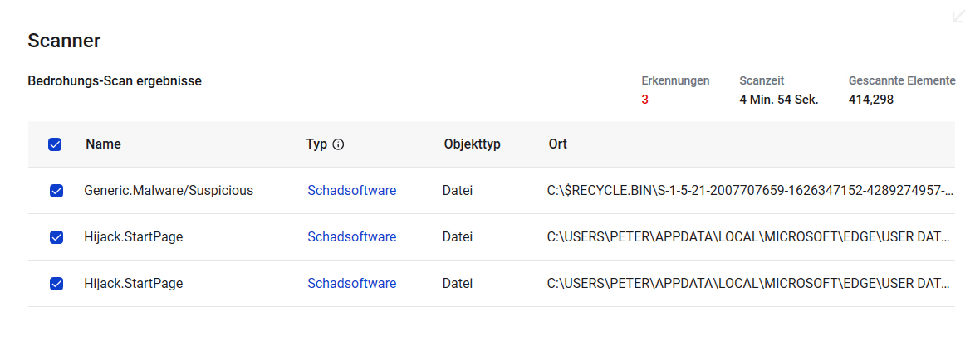The height and width of the screenshot is (341, 980).
Task: Click the second row's Edge User Data path
Action: [x=749, y=236]
